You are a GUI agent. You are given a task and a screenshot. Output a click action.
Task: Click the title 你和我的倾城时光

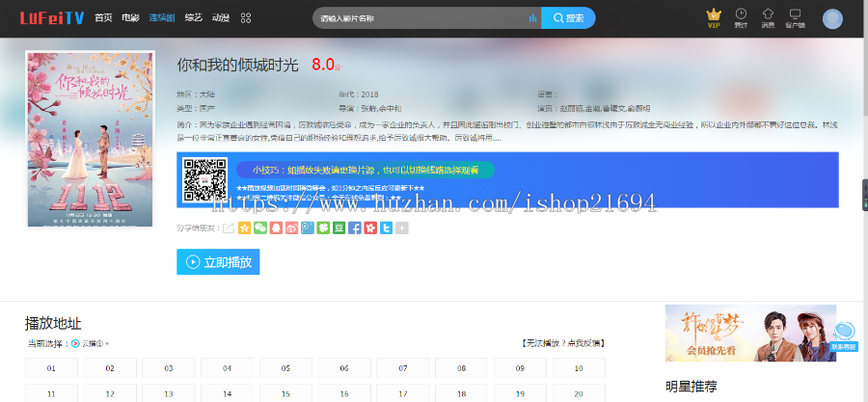238,66
